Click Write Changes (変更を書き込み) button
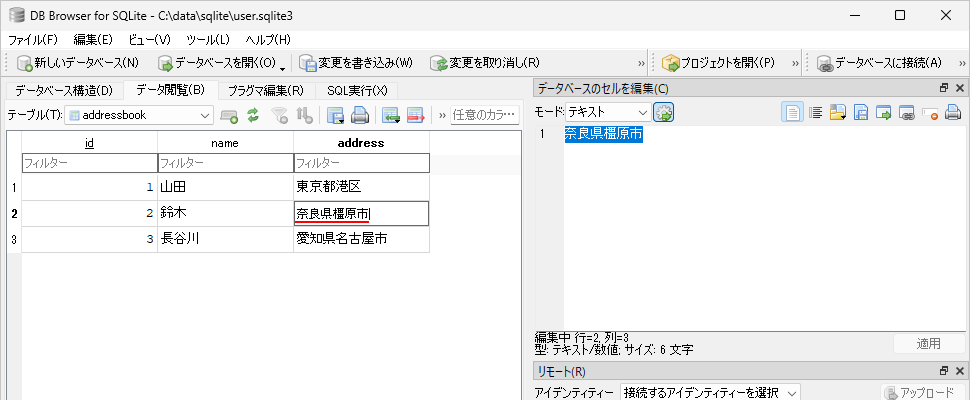Viewport: 970px width, 400px height. [x=356, y=62]
